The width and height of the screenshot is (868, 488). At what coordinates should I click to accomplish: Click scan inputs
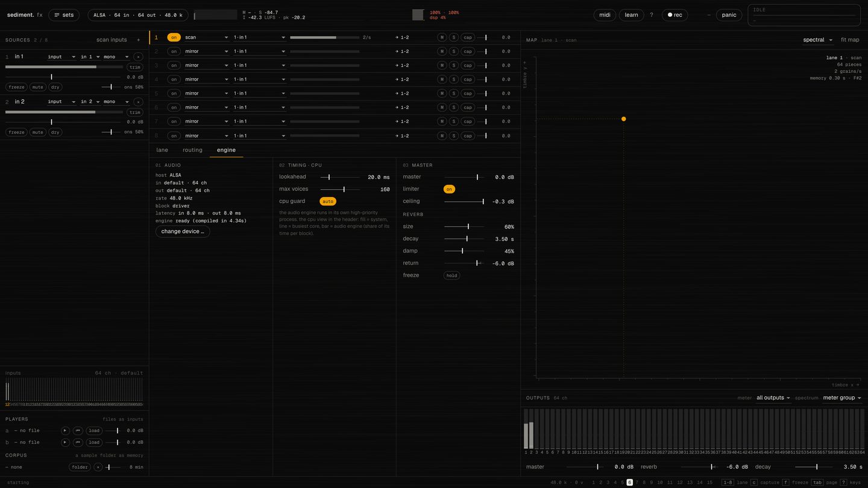(112, 40)
